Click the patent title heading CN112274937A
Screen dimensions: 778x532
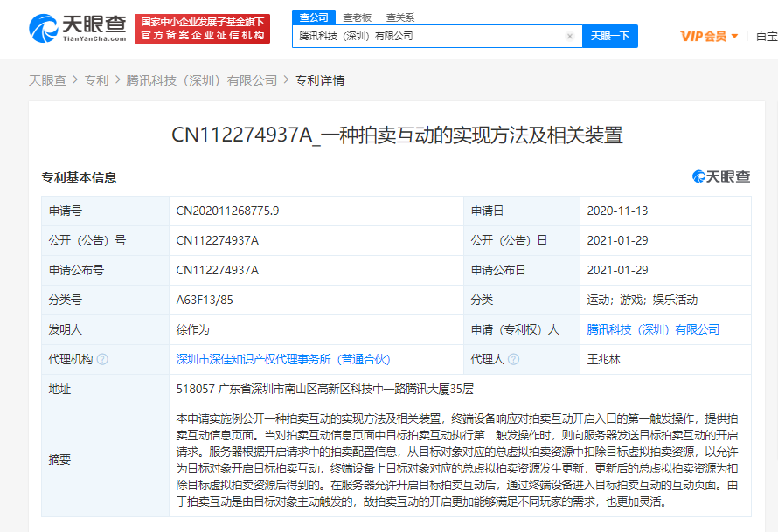click(397, 135)
